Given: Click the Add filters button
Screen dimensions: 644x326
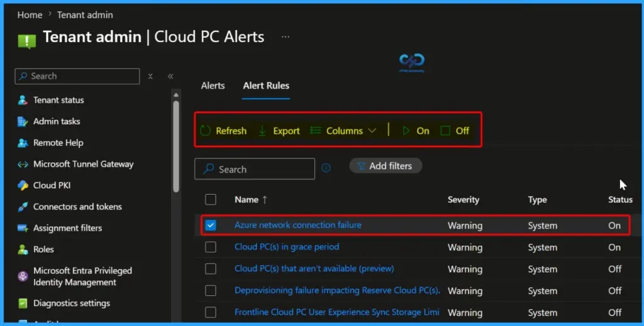Looking at the screenshot, I should tap(386, 166).
